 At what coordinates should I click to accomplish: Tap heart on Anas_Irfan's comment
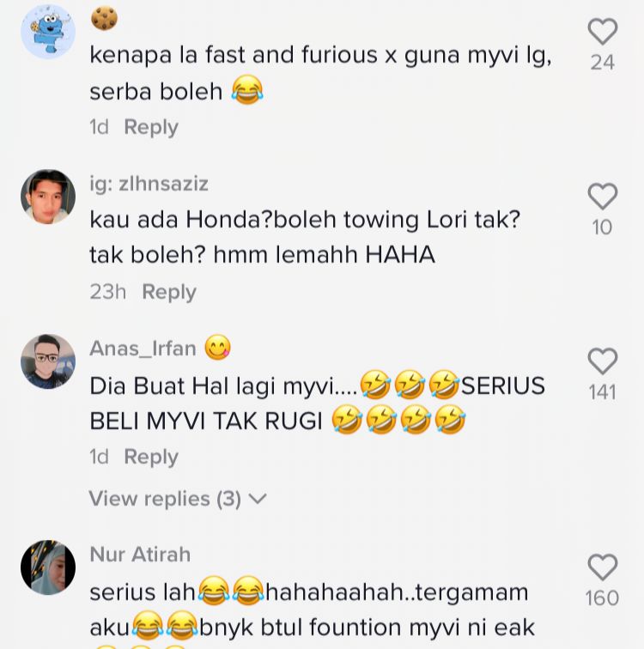603,361
